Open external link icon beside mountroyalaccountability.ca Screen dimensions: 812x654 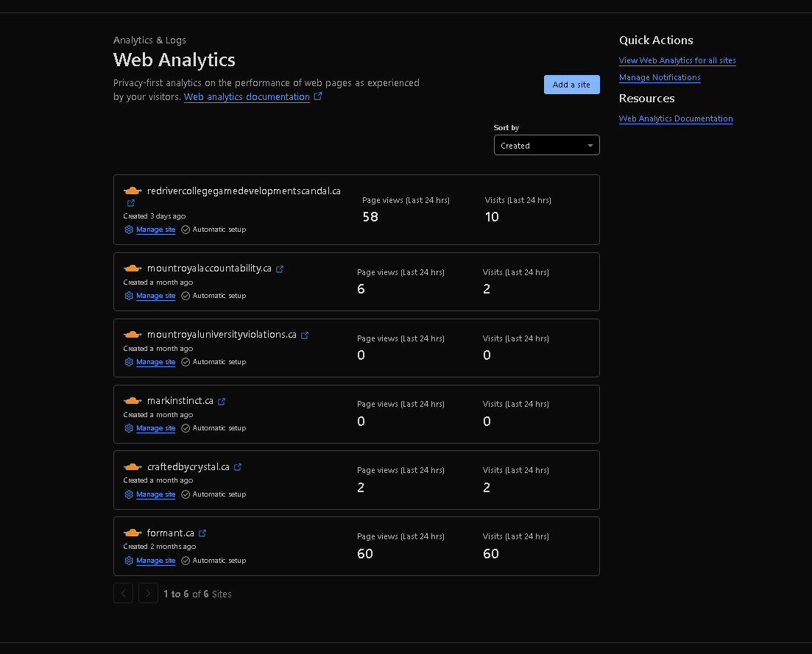pos(280,269)
